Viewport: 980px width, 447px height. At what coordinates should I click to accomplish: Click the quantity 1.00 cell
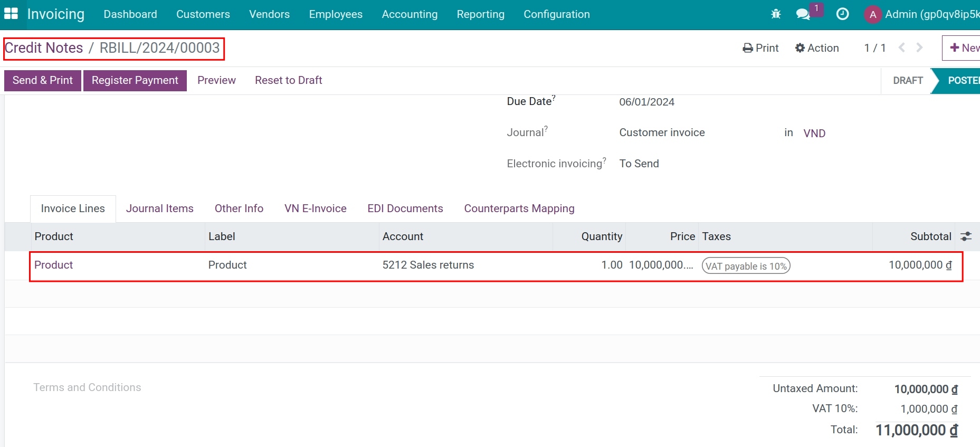(612, 265)
